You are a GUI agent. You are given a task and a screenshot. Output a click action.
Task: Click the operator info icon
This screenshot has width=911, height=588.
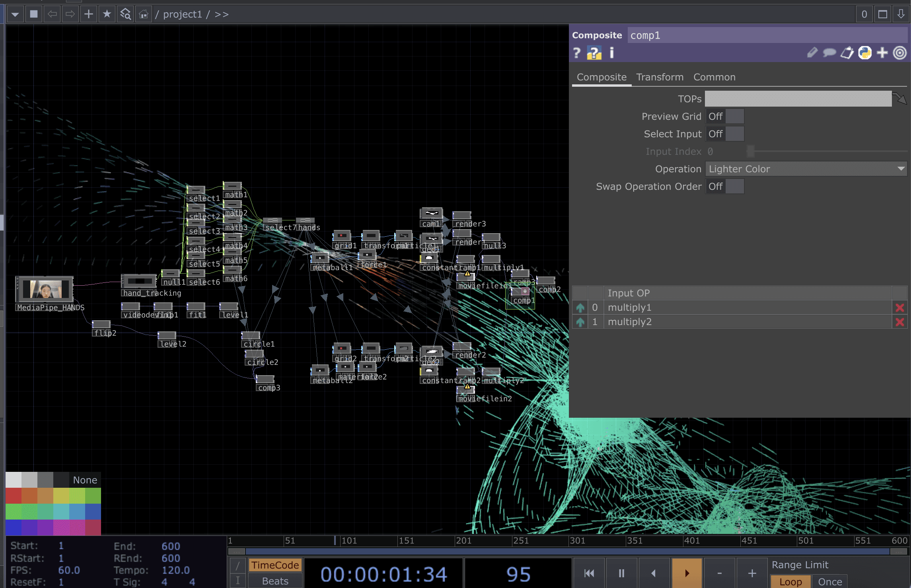pos(612,53)
